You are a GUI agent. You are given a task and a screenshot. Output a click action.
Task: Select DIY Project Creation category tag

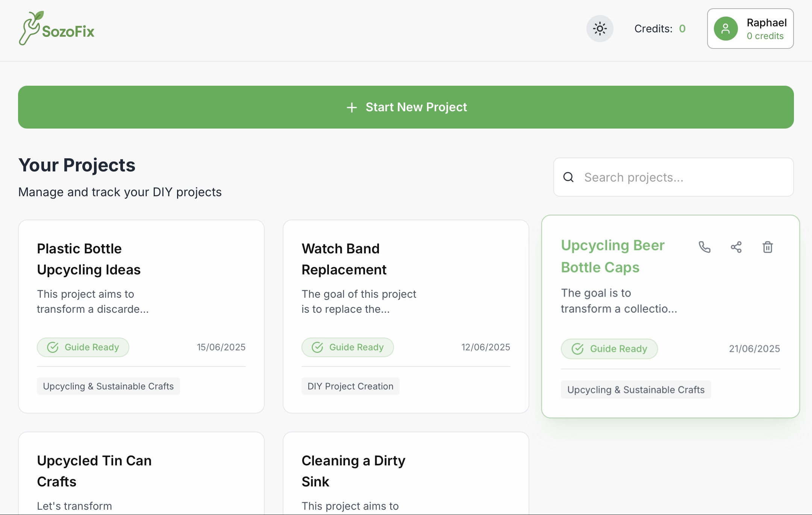[350, 386]
